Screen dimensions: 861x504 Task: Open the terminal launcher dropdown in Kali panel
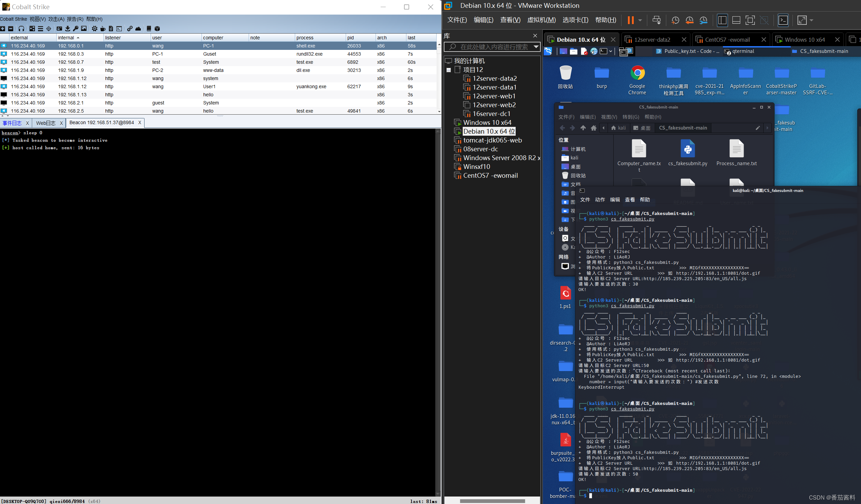click(611, 51)
